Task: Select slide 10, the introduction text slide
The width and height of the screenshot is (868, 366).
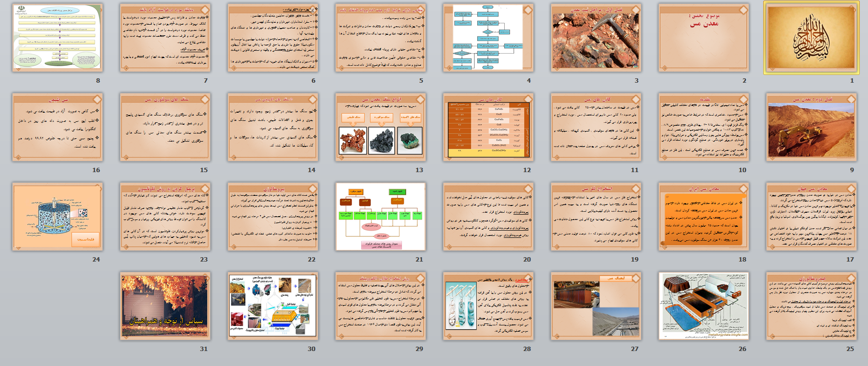Action: coord(704,127)
